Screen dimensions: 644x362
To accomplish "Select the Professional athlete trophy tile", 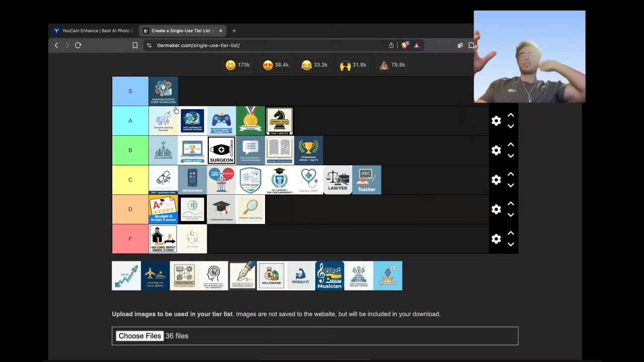I will 309,150.
